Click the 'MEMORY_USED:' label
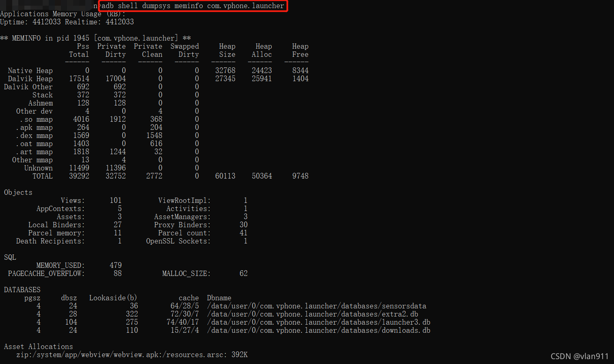Screen dimensions: 614x364 61,265
